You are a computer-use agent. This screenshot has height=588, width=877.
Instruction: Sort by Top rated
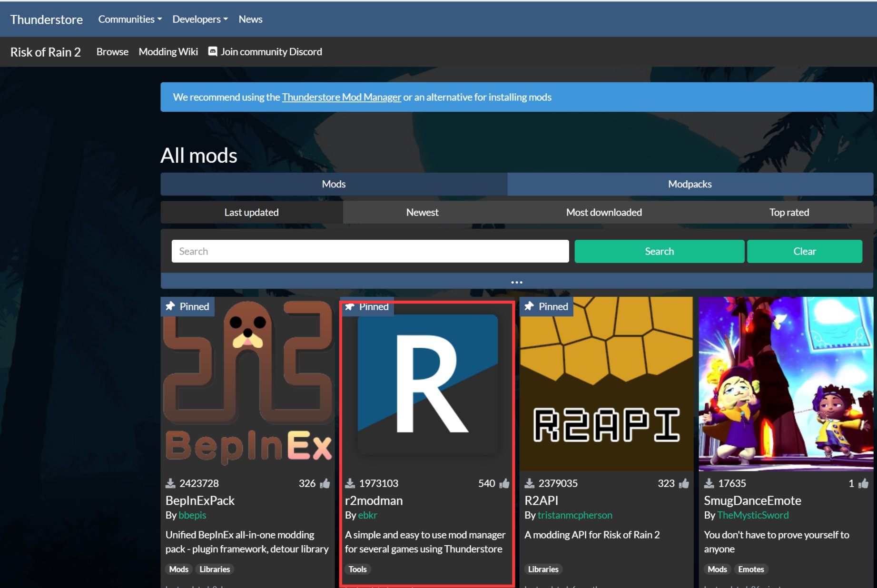click(789, 212)
